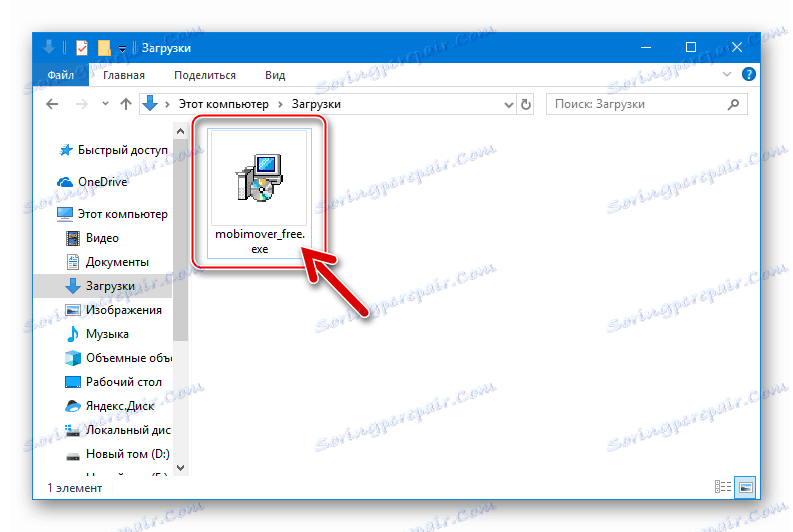Click the Яндекс.Диск icon
793x532 pixels.
coord(73,406)
